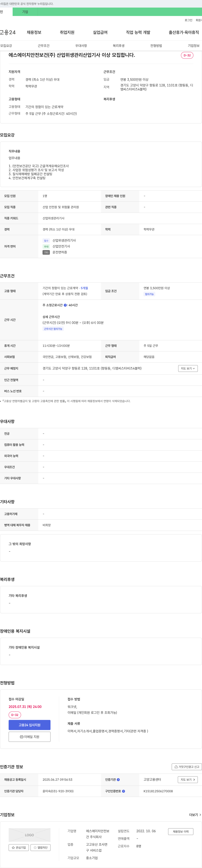The image size is (202, 868).
Task: Click the 고양고용센터 text
Action: point(152,780)
